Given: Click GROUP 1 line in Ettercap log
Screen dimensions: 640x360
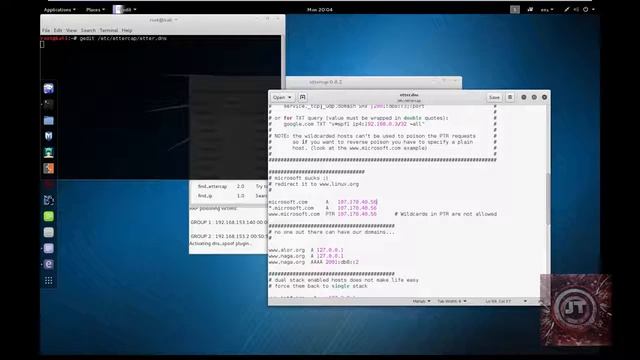Looking at the screenshot, I should point(229,222).
